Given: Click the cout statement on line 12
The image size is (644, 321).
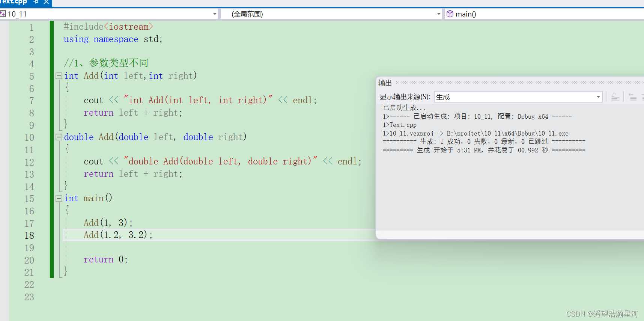Looking at the screenshot, I should [x=223, y=161].
